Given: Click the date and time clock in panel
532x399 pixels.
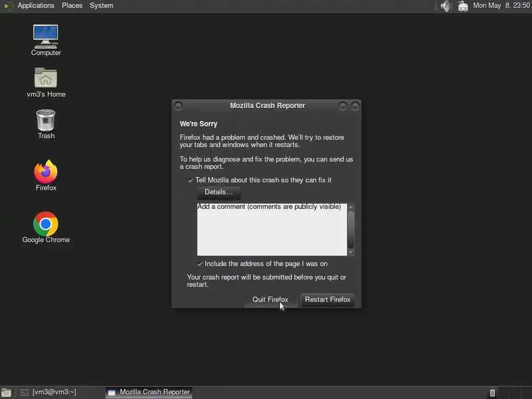Looking at the screenshot, I should click(x=501, y=6).
